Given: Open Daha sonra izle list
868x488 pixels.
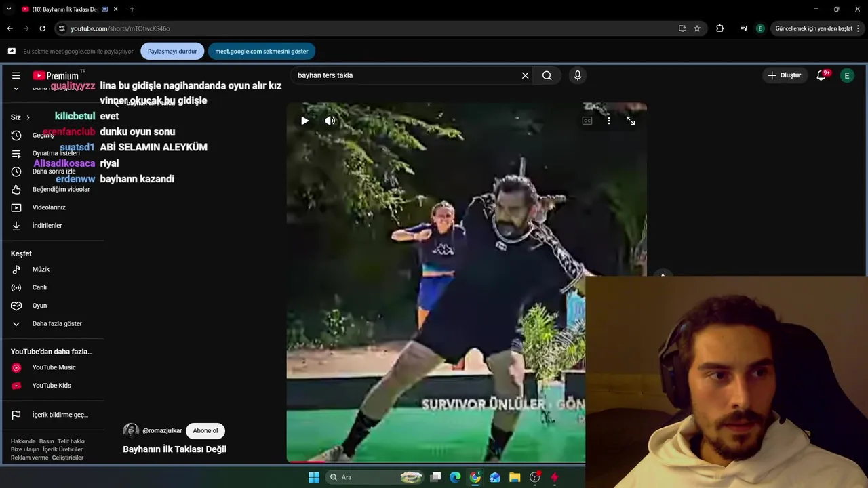Looking at the screenshot, I should [x=54, y=171].
